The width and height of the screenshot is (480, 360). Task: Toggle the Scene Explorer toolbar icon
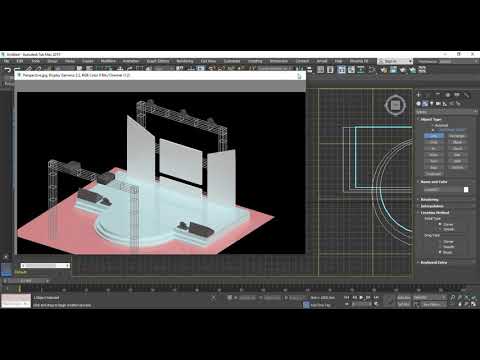320,70
